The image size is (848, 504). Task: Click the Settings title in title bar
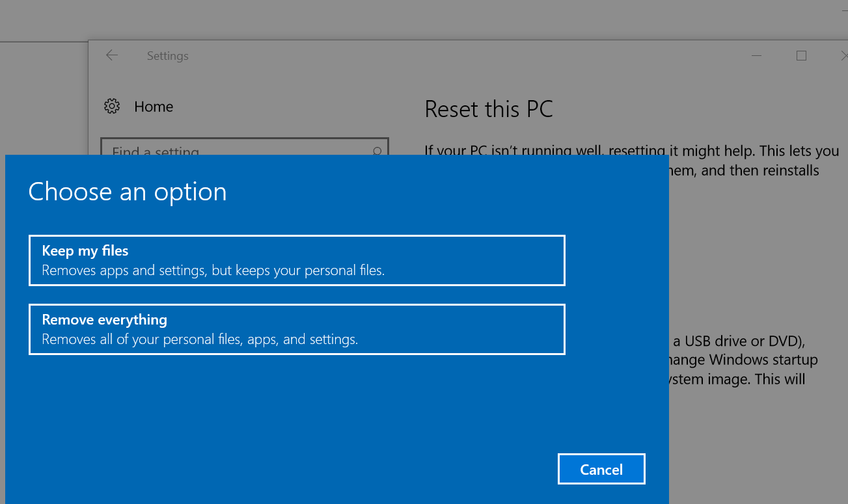(x=167, y=56)
